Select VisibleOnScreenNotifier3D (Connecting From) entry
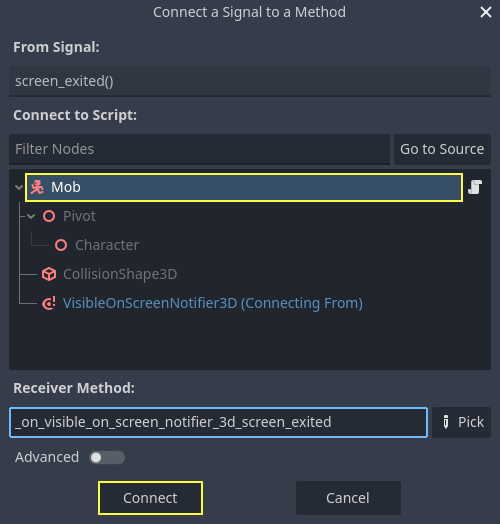The height and width of the screenshot is (524, 500). [x=213, y=303]
